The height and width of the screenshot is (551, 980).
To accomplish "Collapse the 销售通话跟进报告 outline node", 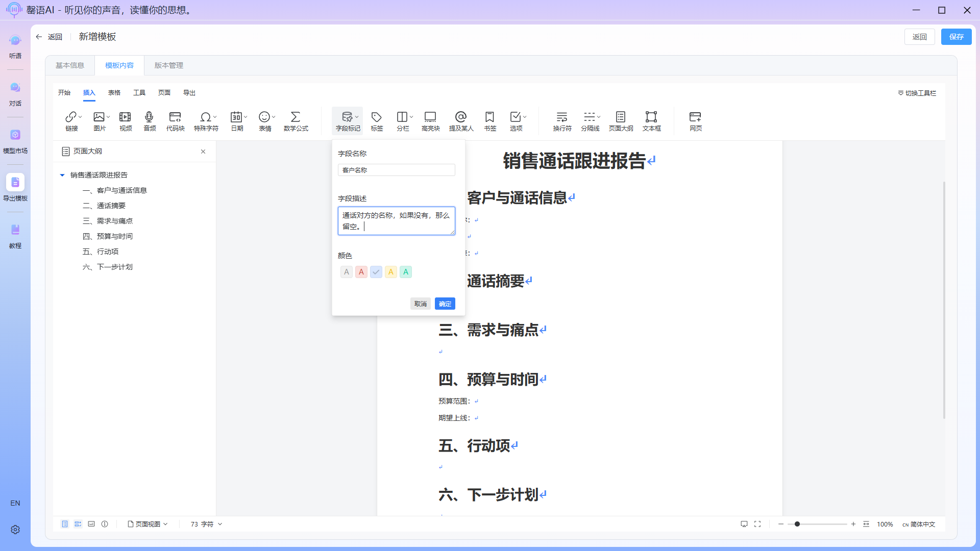I will [62, 175].
